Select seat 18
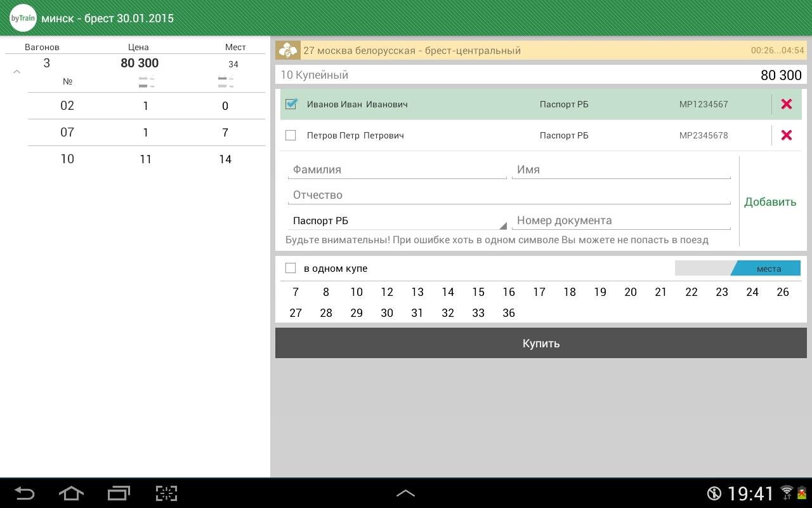The width and height of the screenshot is (812, 508). pyautogui.click(x=570, y=292)
